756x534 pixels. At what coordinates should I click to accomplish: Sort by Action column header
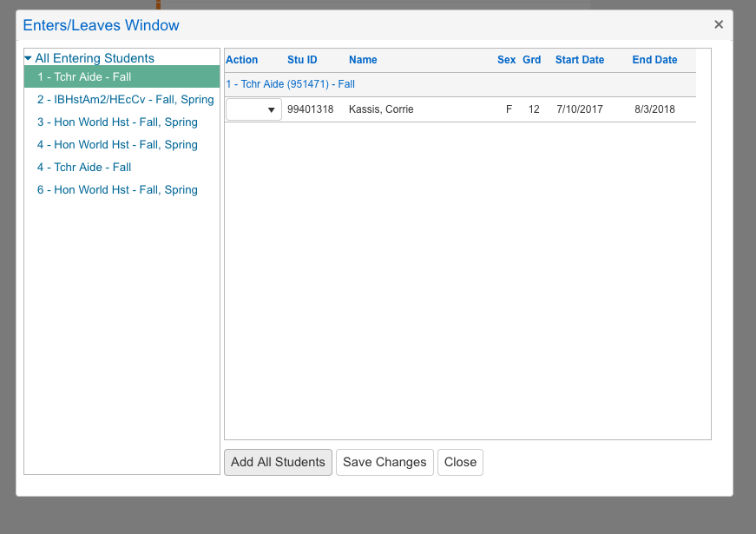click(x=241, y=60)
